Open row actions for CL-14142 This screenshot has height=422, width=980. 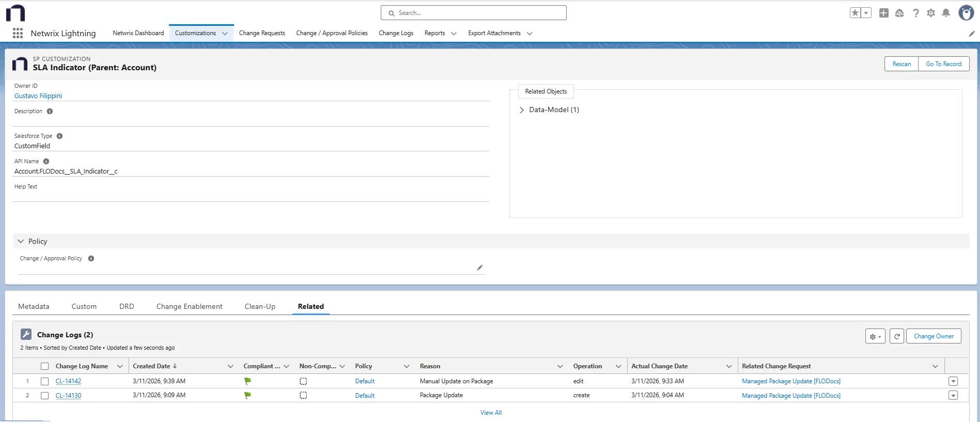click(953, 381)
